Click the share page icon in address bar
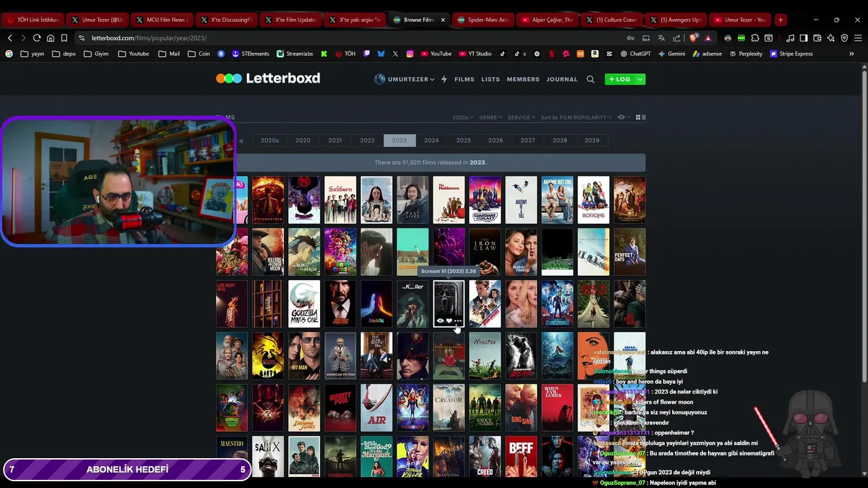 (676, 38)
